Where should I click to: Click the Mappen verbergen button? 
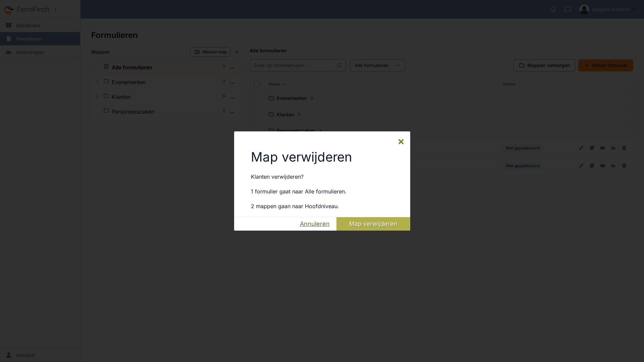click(x=544, y=65)
